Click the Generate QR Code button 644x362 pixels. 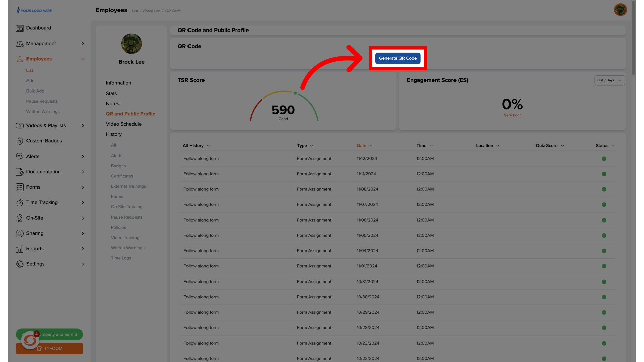pyautogui.click(x=397, y=58)
